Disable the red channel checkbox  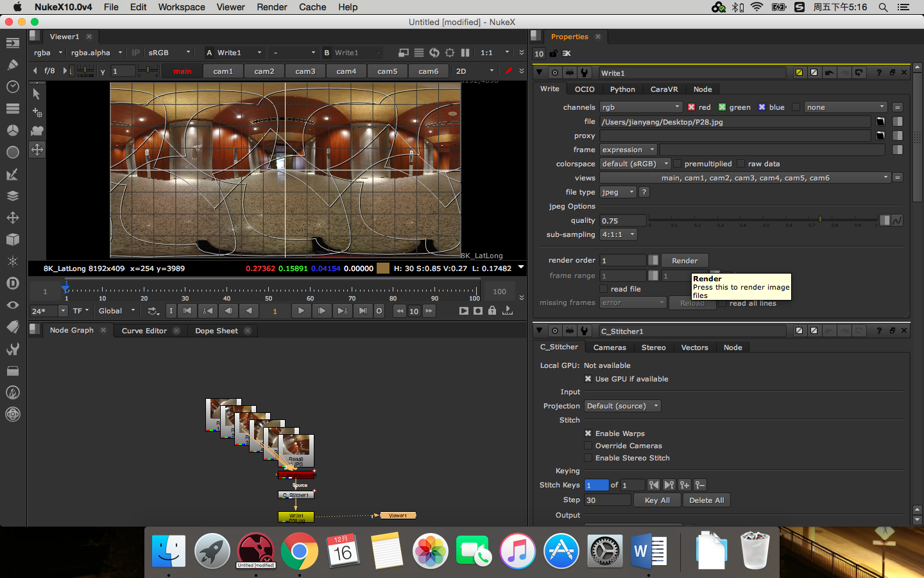(691, 107)
